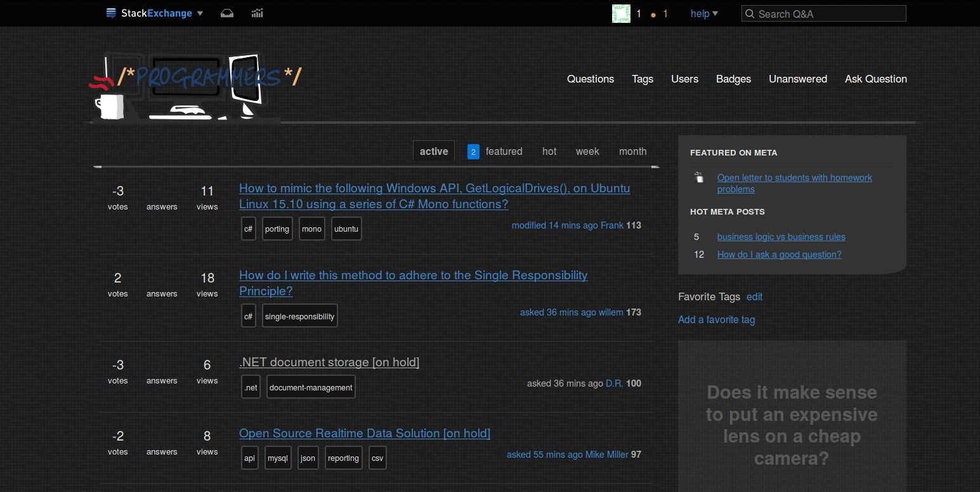980x492 pixels.
Task: Browse the Badges page
Action: [733, 79]
